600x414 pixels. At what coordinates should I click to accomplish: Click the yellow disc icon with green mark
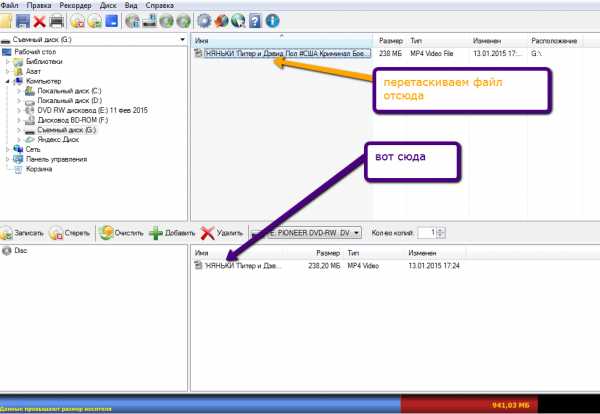[95, 21]
